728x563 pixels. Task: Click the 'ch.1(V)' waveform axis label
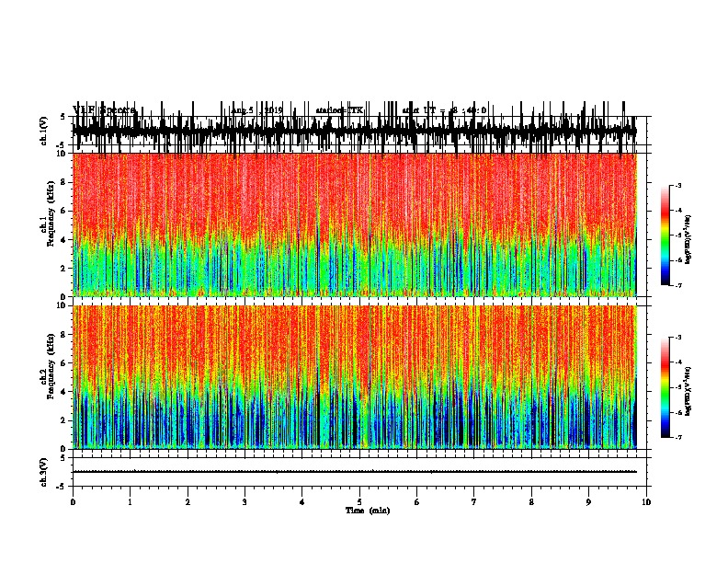pos(44,131)
